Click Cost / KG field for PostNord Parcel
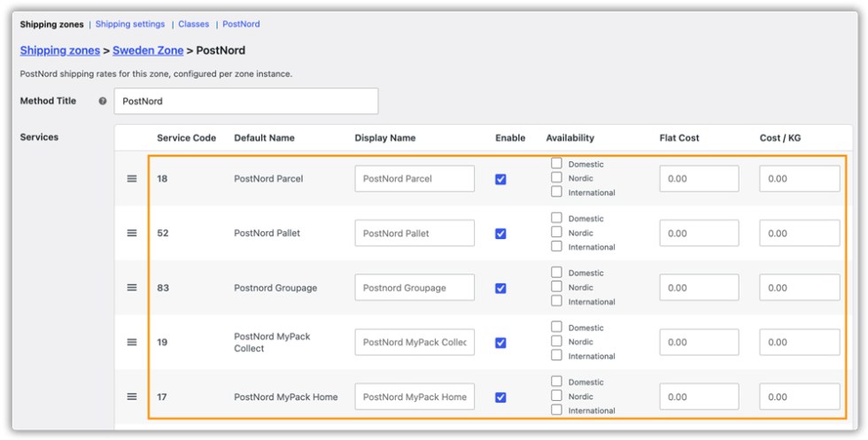The height and width of the screenshot is (440, 868). pos(799,179)
